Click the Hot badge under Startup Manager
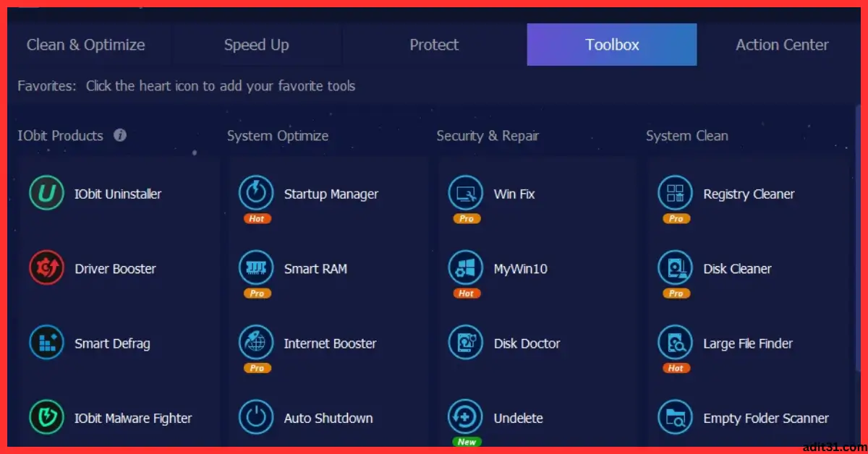The width and height of the screenshot is (868, 454). pyautogui.click(x=257, y=218)
